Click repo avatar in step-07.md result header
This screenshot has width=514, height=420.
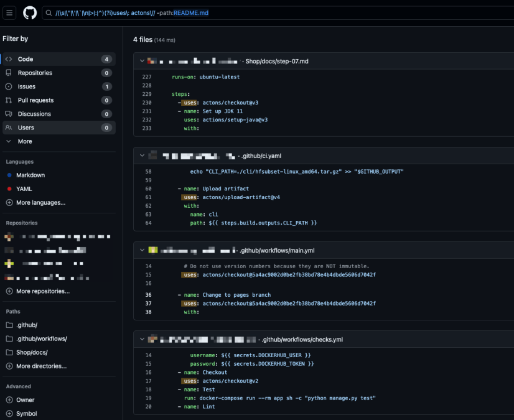coord(152,61)
